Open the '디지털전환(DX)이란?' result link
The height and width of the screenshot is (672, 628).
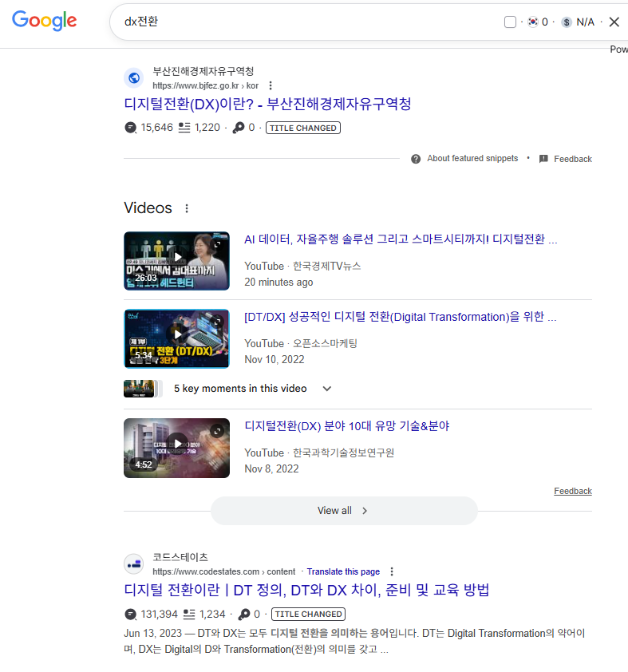click(x=267, y=105)
